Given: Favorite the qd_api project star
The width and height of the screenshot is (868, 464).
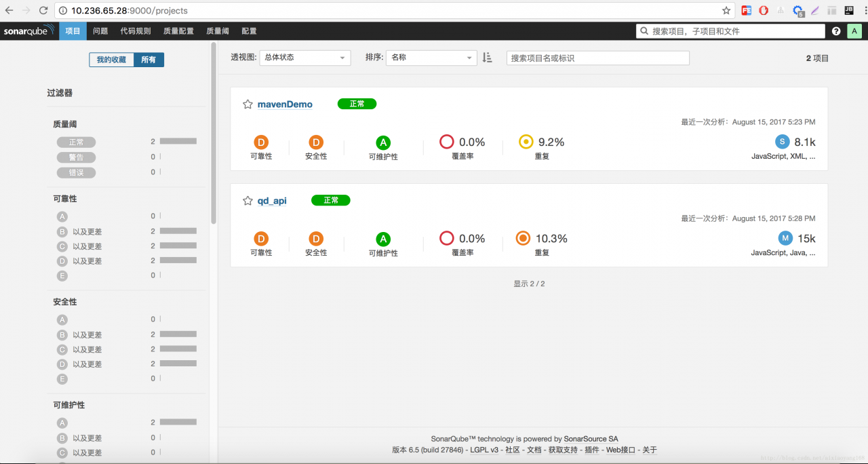Looking at the screenshot, I should tap(248, 201).
